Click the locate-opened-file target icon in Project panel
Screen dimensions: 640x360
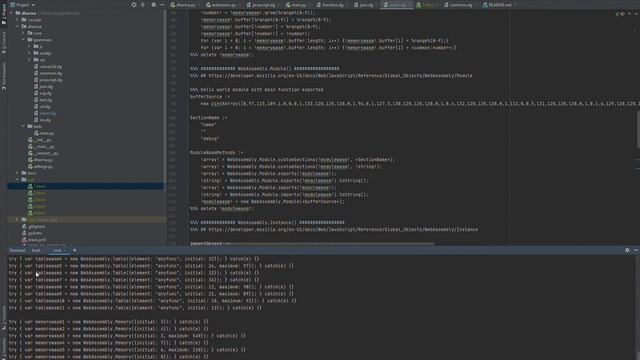pyautogui.click(x=134, y=5)
